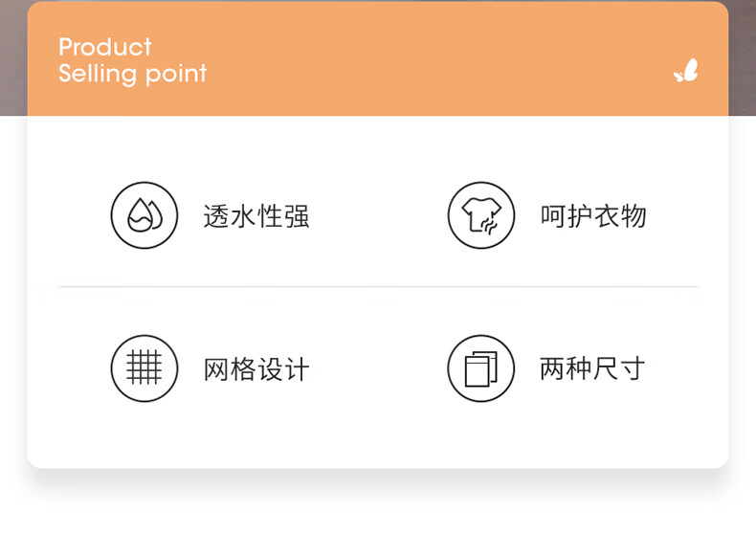Click the brown photo strip right of header

click(742, 57)
